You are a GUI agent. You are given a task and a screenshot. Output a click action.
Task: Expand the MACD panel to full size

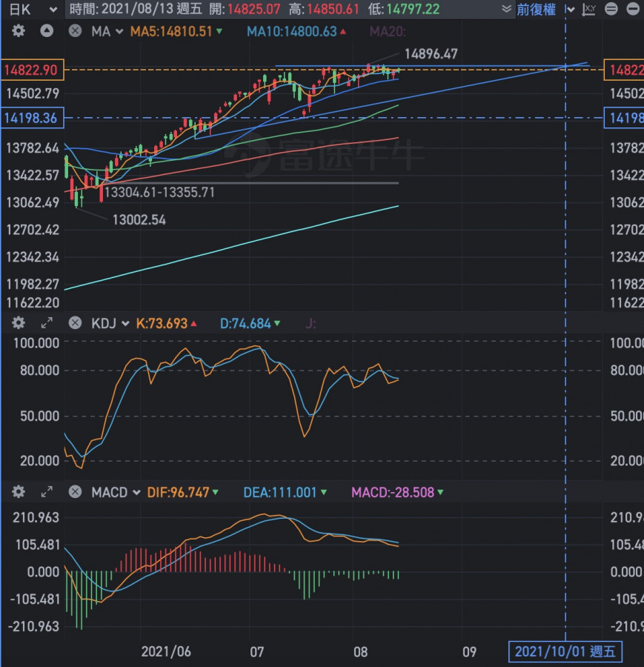[47, 492]
